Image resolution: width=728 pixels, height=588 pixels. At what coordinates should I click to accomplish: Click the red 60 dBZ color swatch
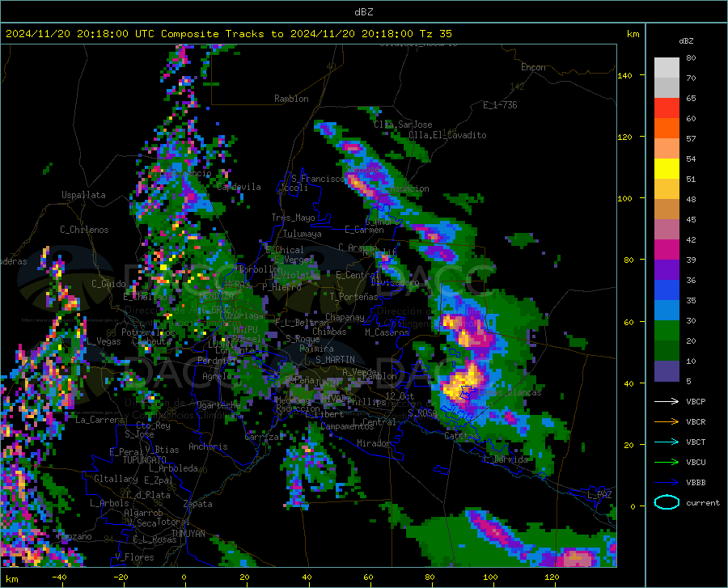[x=667, y=108]
